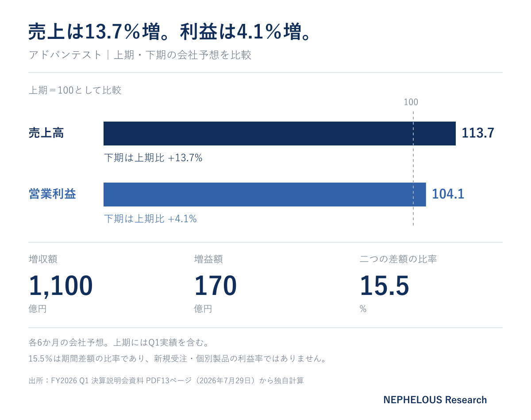Click the note 各6か月の会社予想。上期にはQ1実績を含む。
The height and width of the screenshot is (420, 531).
click(x=119, y=343)
